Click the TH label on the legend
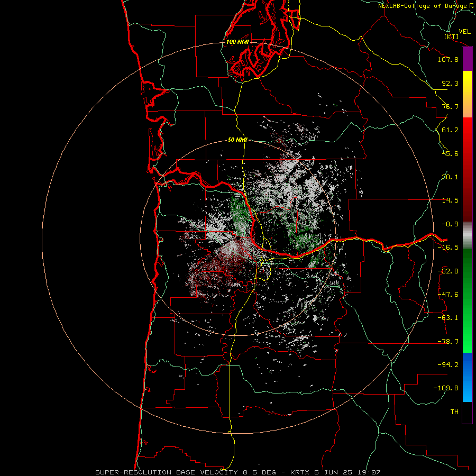Viewport: 476px width, 476px height. coord(454,411)
